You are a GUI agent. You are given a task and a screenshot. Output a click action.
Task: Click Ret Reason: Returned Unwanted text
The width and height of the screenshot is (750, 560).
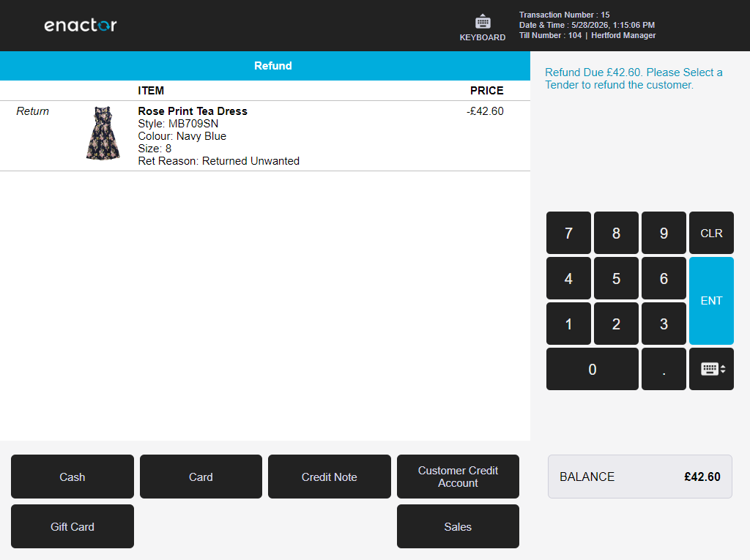pos(218,161)
